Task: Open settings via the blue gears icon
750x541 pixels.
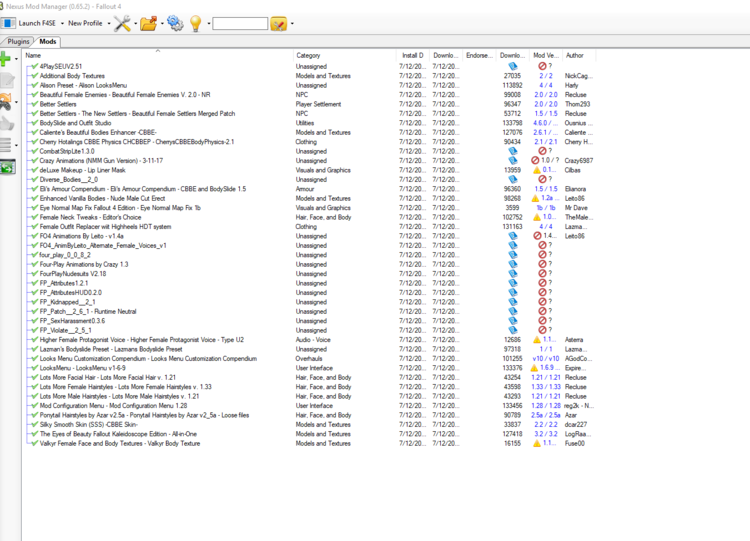Action: pos(175,23)
